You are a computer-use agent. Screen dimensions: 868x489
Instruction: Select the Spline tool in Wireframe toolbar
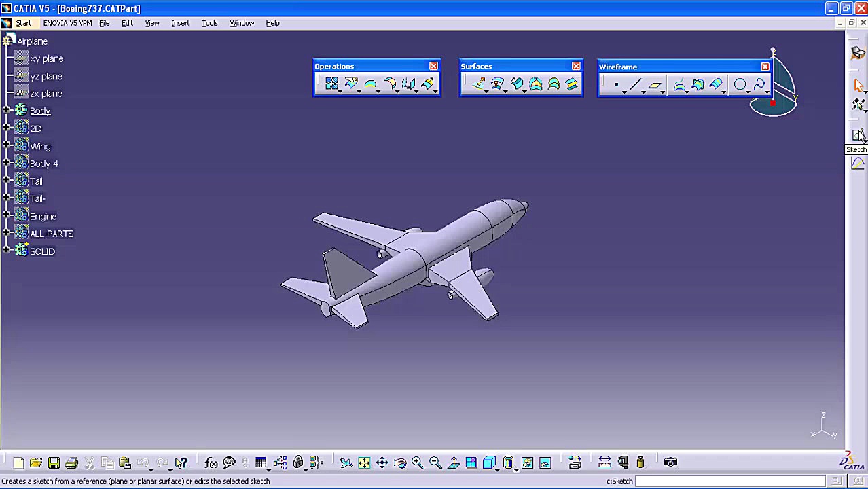759,84
